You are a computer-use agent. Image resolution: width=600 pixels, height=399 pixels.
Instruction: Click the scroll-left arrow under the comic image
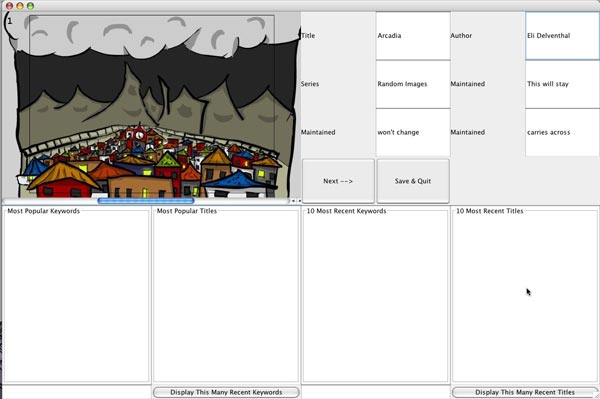(293, 200)
